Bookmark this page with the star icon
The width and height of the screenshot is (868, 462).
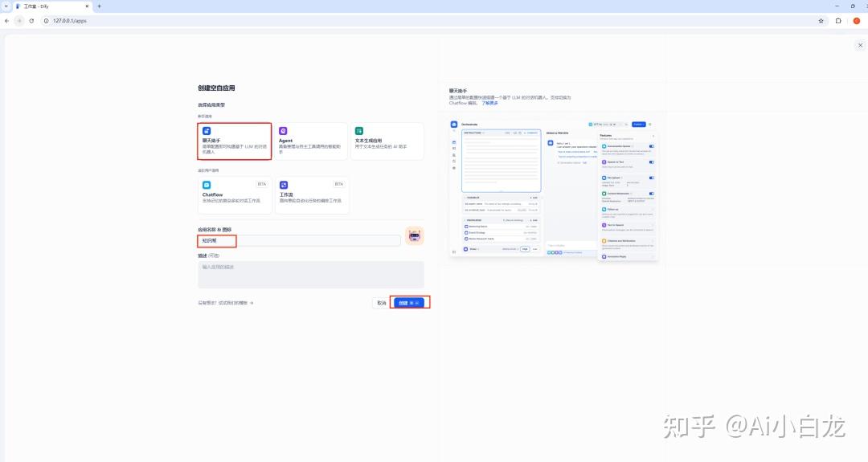821,21
